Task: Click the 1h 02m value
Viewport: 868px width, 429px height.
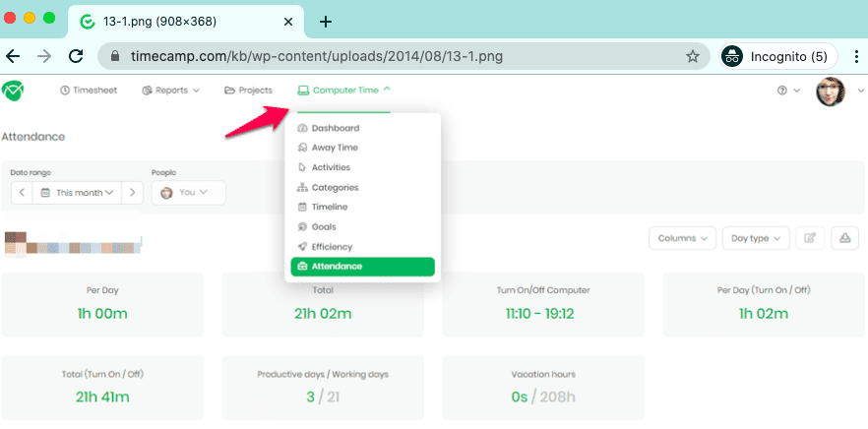Action: tap(764, 314)
